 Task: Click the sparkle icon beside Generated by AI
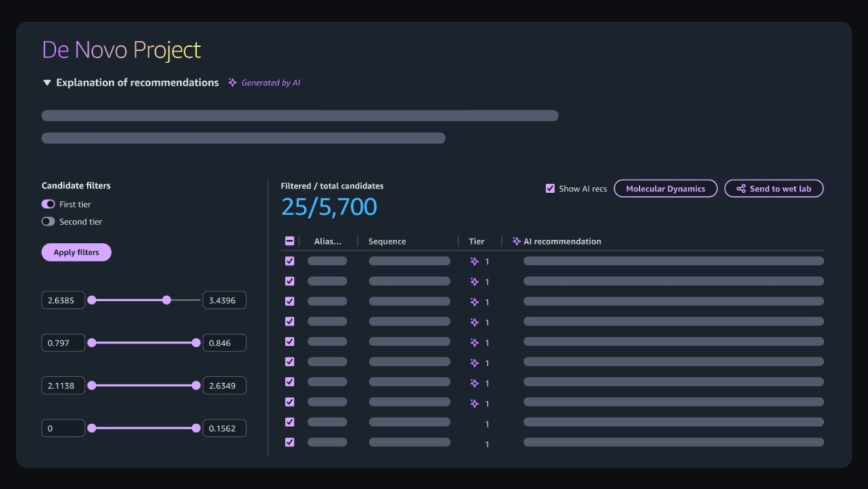[x=232, y=83]
